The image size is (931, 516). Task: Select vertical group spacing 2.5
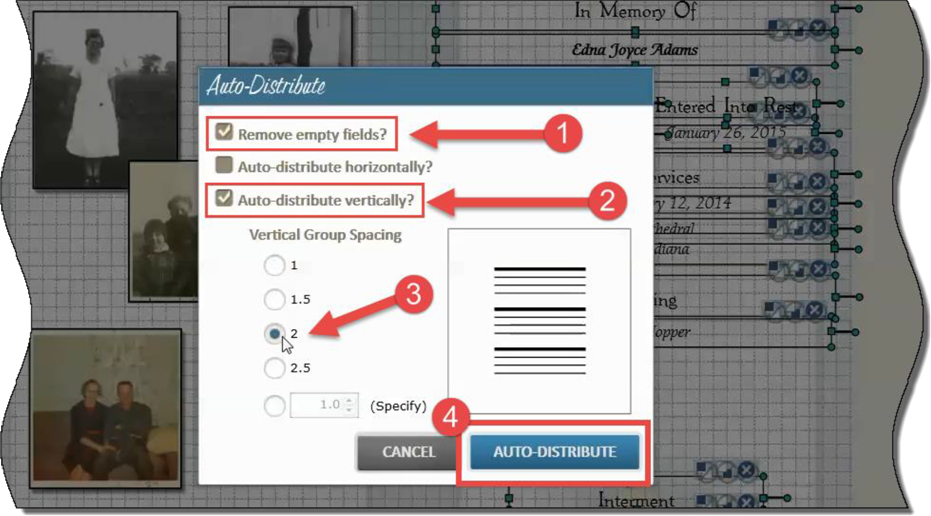click(x=274, y=368)
